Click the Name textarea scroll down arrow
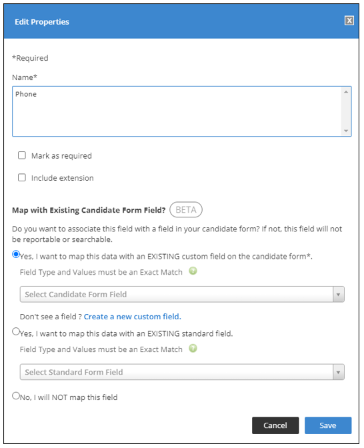Screen dimensions: 364x448 point(346,131)
